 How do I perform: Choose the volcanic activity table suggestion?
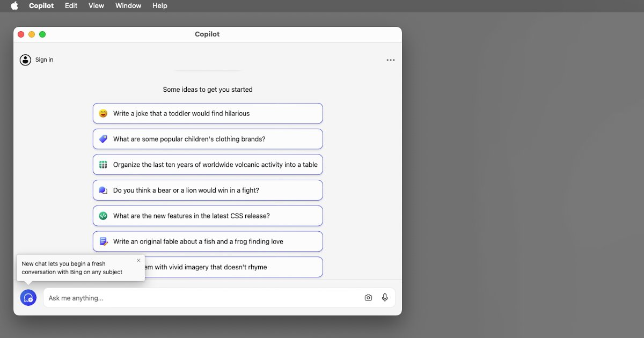coord(208,165)
